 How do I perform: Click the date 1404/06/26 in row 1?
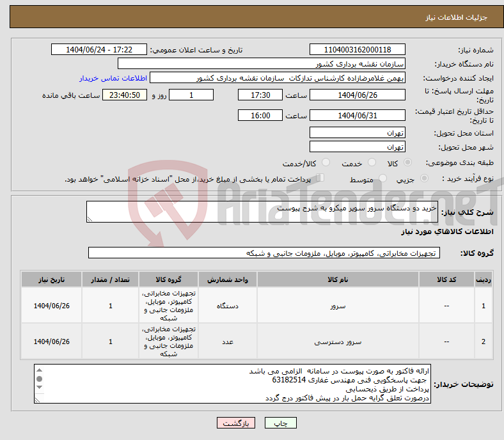coord(51,306)
